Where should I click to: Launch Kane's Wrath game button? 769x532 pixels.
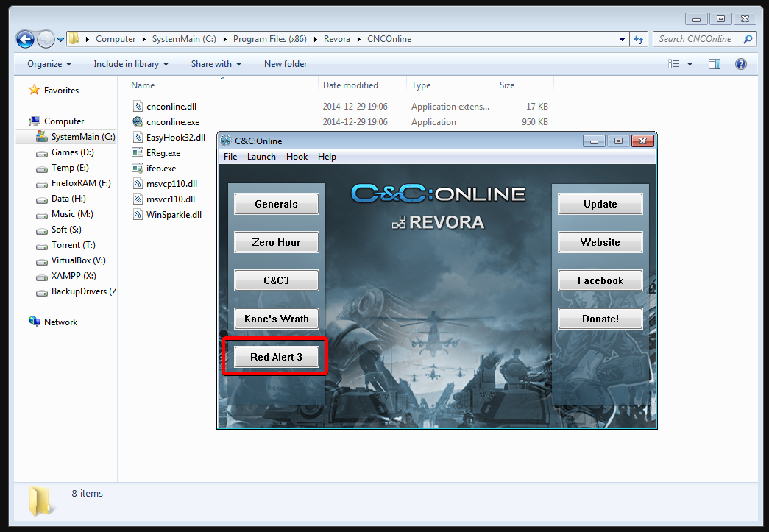pos(276,319)
